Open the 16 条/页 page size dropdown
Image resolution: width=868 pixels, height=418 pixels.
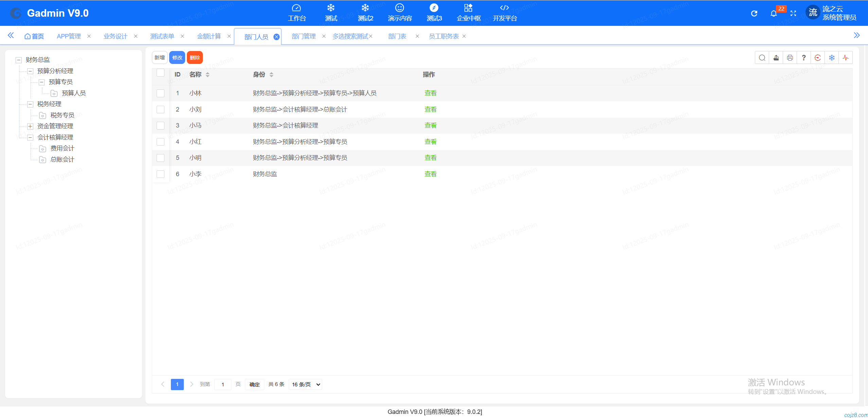pos(305,384)
